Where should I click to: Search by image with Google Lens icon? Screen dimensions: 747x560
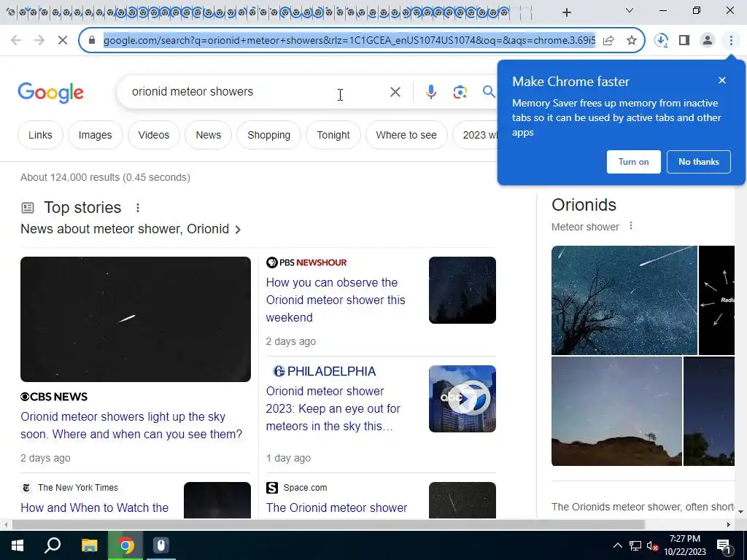460,92
